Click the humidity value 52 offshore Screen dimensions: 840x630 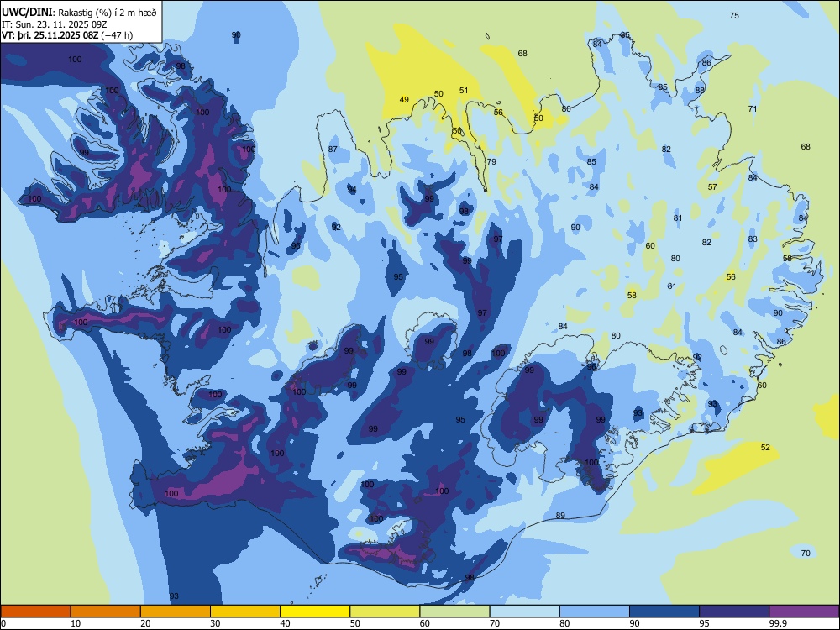(x=765, y=448)
